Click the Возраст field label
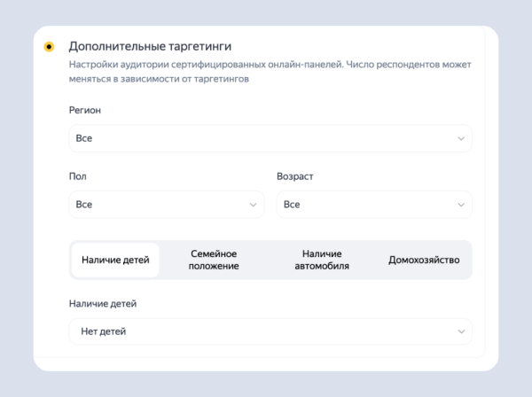The image size is (532, 397). pyautogui.click(x=295, y=176)
